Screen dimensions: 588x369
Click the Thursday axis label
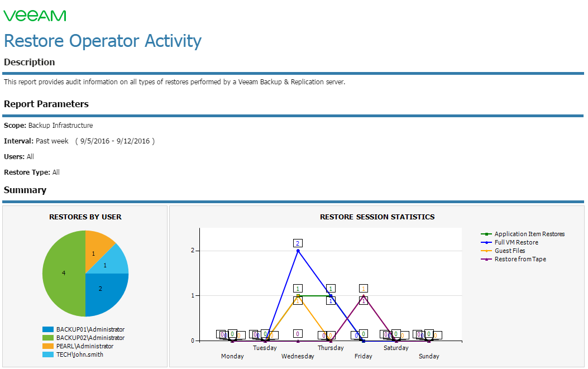[331, 348]
